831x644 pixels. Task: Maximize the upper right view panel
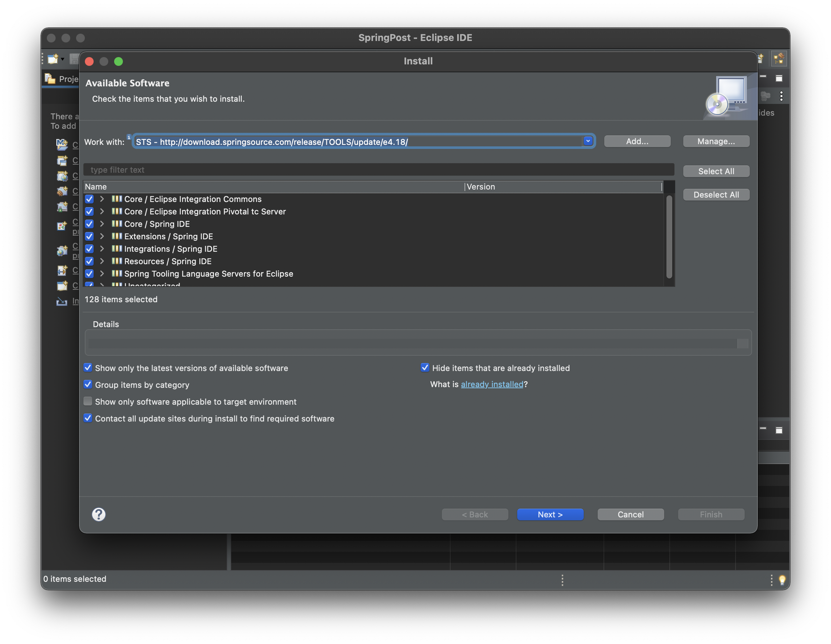[779, 78]
